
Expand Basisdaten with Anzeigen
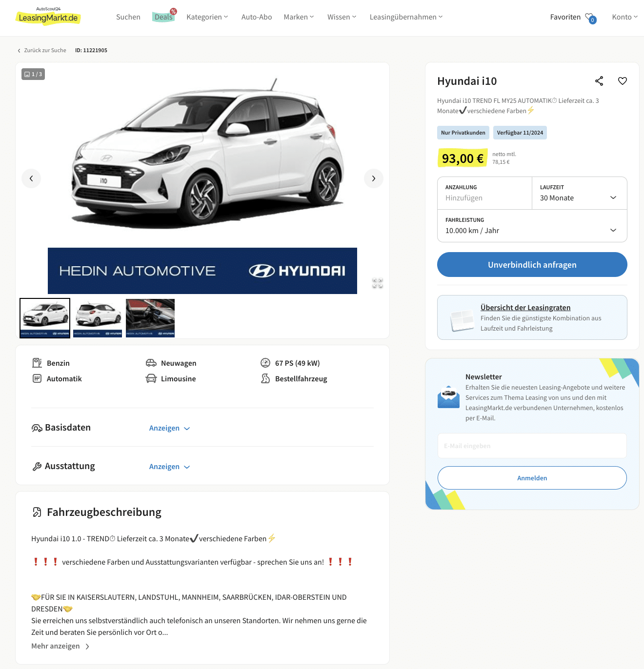170,428
